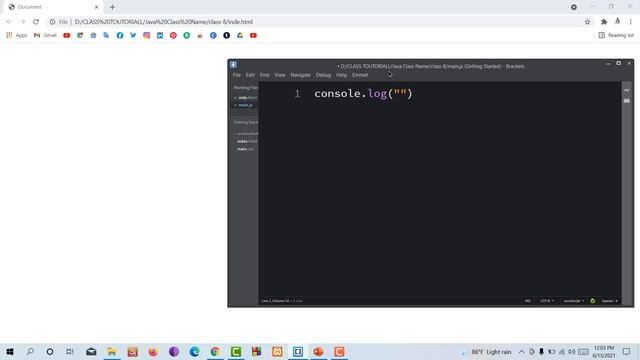Open the UTF-8 encoding dropdown

coord(547,301)
